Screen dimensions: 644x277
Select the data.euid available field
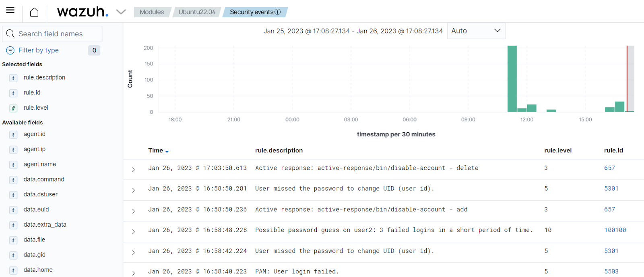[x=36, y=210]
